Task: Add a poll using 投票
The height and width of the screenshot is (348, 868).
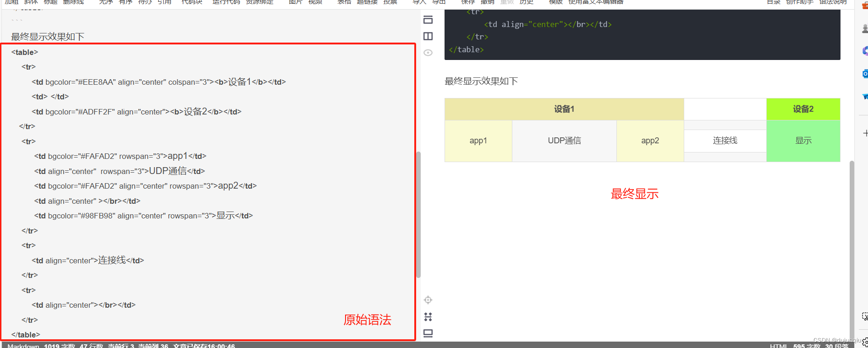Action: coord(390,2)
